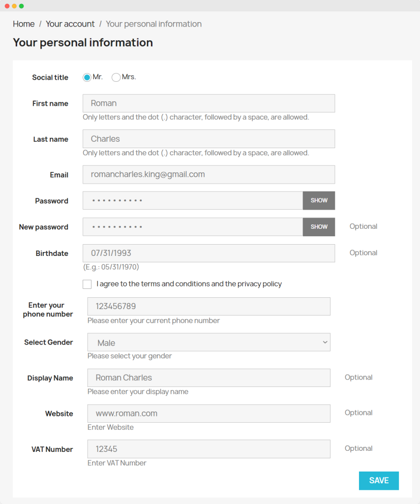Focus the New password field

(x=192, y=227)
